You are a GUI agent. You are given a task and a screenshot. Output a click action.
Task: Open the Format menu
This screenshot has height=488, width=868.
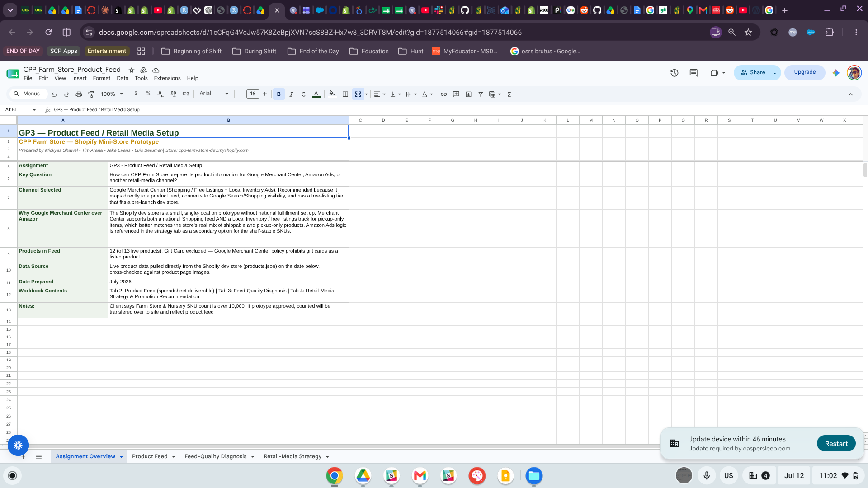102,78
